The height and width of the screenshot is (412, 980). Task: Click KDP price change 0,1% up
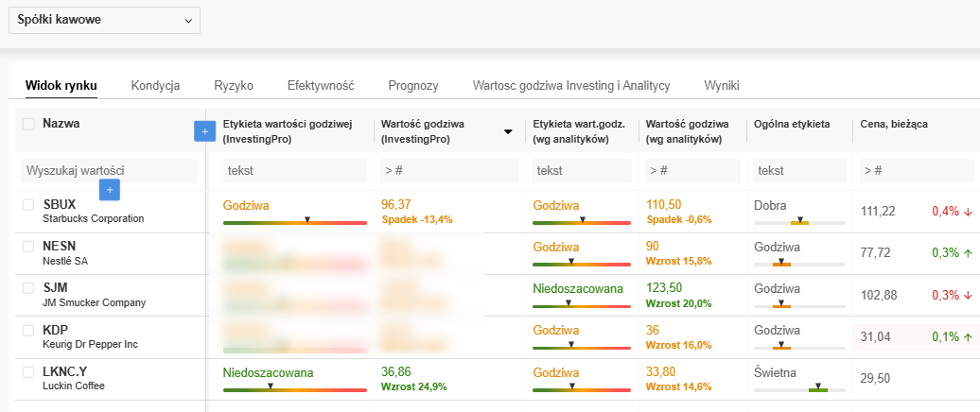(x=953, y=337)
